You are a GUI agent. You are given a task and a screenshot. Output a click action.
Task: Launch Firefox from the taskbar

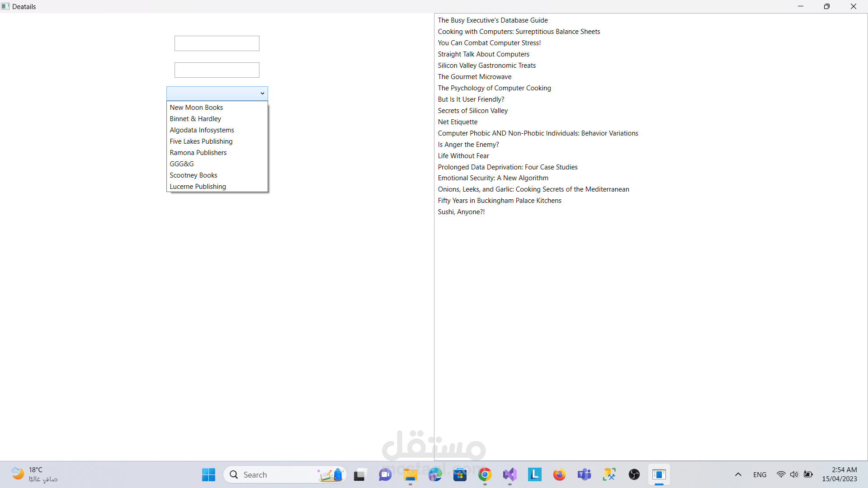[559, 474]
